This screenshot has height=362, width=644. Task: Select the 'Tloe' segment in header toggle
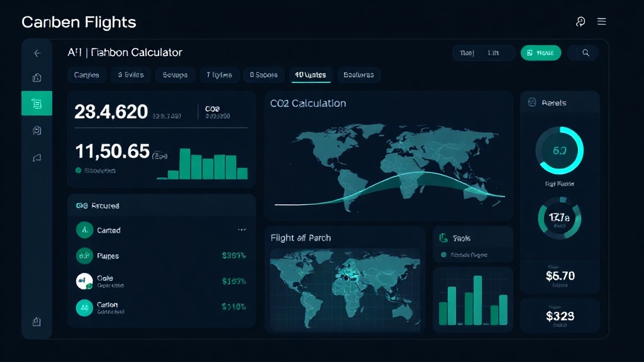tap(467, 53)
